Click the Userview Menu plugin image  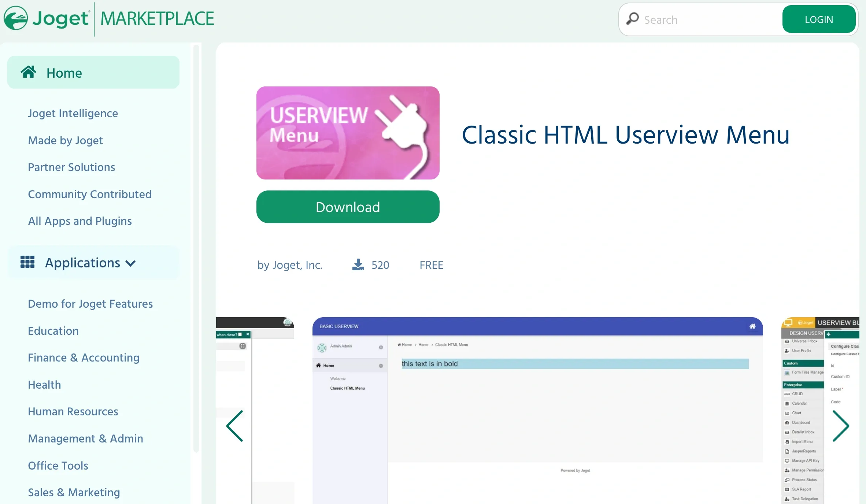348,133
